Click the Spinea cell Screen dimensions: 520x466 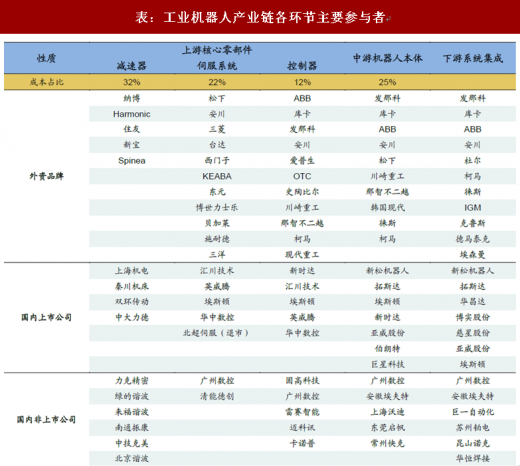[x=131, y=161]
